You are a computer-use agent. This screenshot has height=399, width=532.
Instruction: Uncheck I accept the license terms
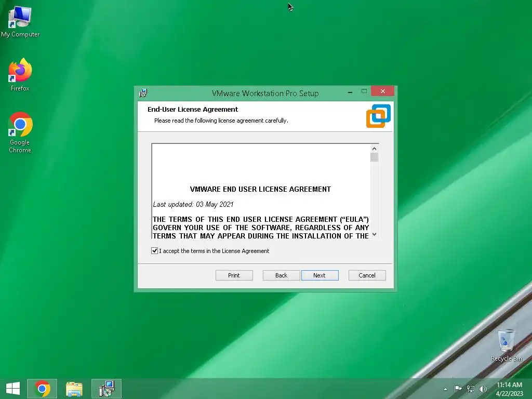(x=154, y=251)
